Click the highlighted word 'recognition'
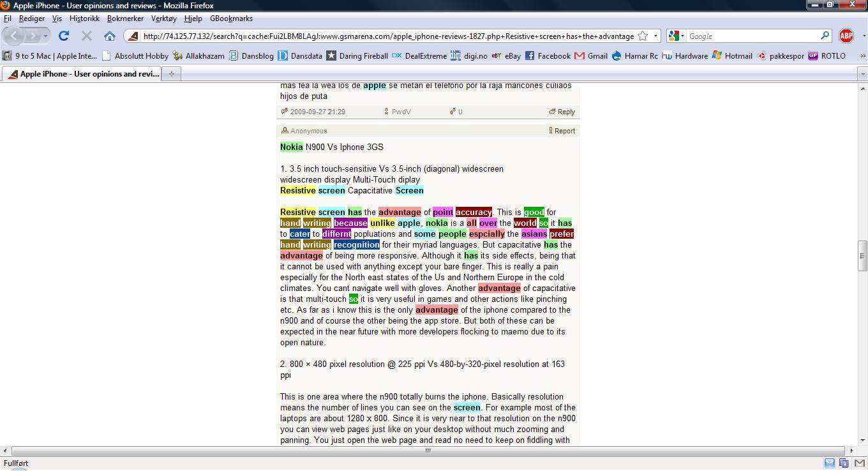The image size is (868, 471). pos(356,244)
